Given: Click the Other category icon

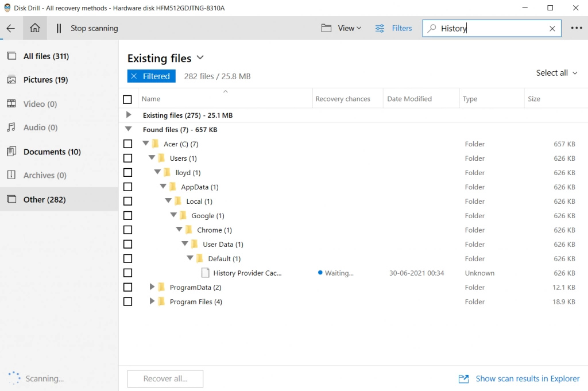Looking at the screenshot, I should tap(11, 199).
